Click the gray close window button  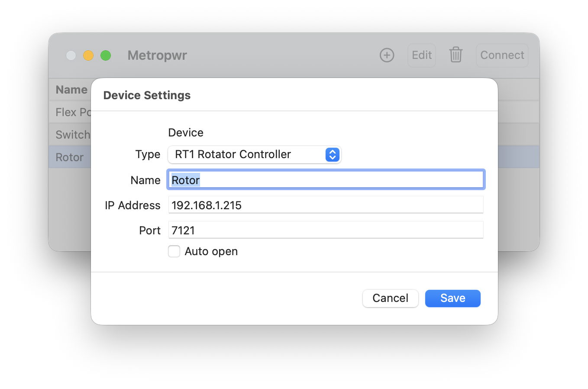click(x=71, y=55)
